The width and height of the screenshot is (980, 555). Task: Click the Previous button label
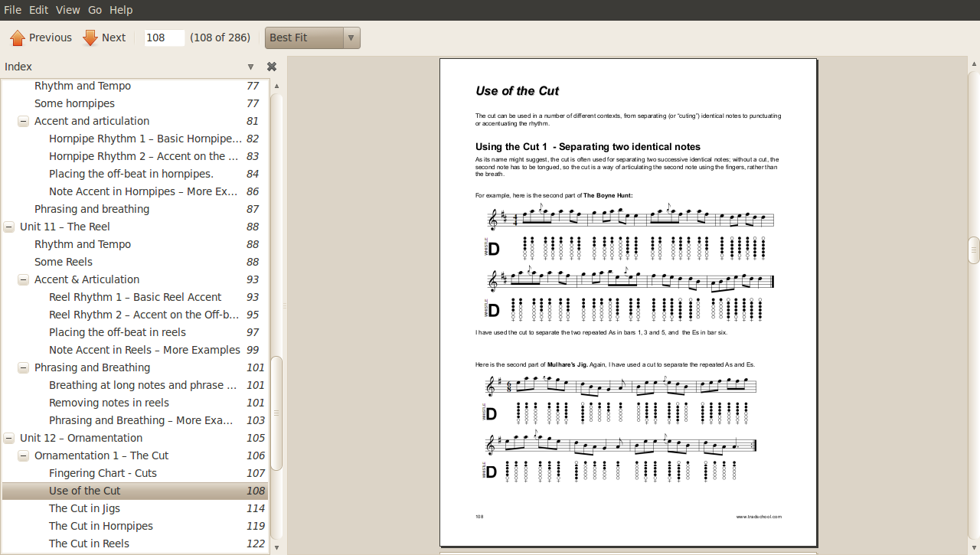(51, 38)
